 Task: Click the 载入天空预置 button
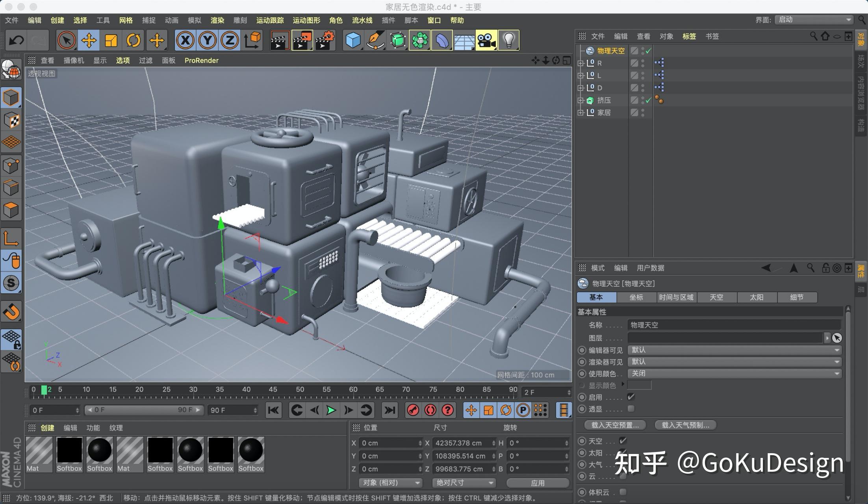(614, 425)
